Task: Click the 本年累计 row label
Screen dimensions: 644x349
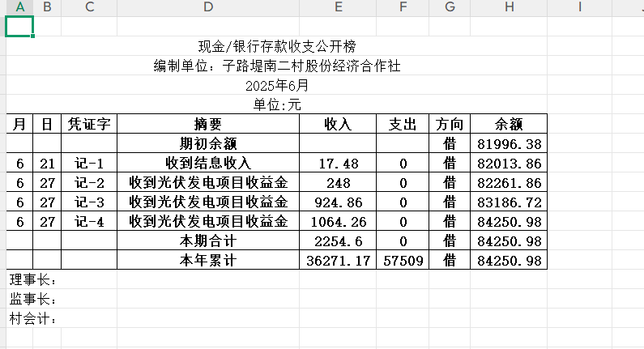Action: pos(208,260)
